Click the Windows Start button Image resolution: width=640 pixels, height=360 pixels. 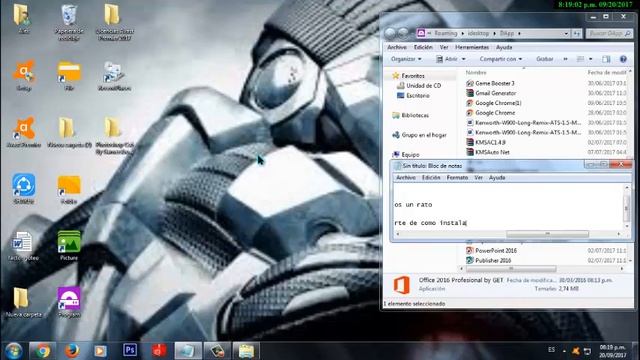click(13, 351)
